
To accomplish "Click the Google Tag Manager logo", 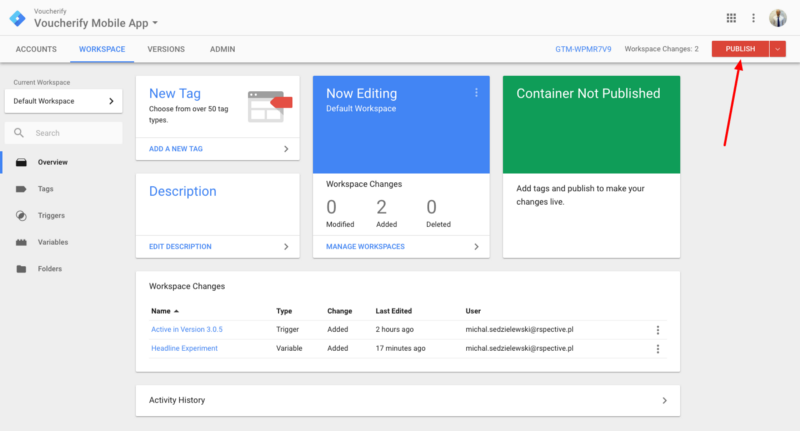I will coord(17,18).
